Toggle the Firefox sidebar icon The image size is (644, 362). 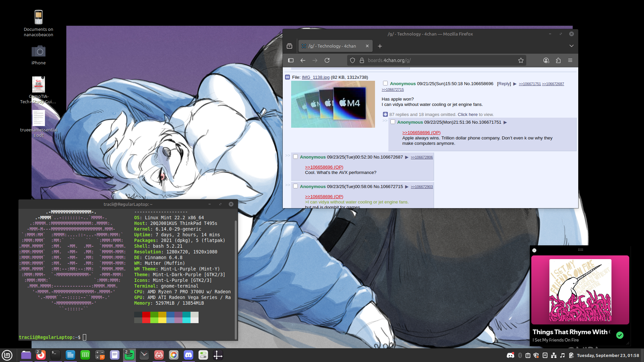point(291,60)
